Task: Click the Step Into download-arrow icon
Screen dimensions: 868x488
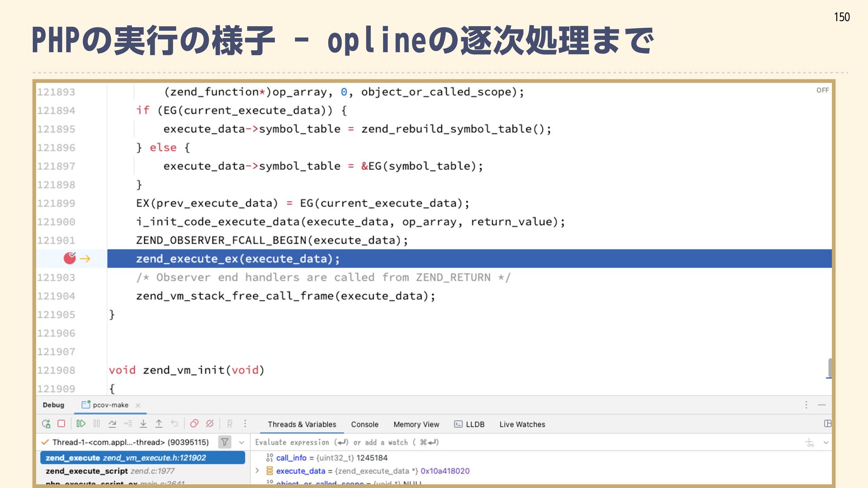Action: coord(143,424)
